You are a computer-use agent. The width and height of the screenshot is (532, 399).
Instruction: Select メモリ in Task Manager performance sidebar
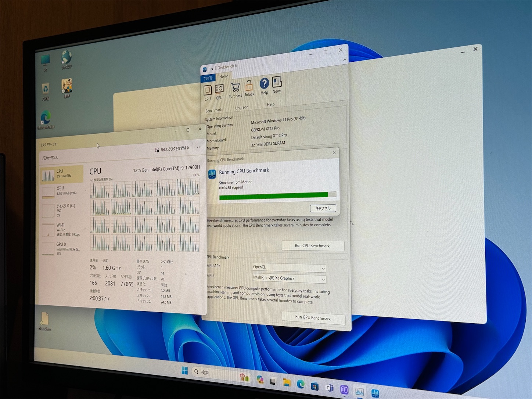coord(62,191)
